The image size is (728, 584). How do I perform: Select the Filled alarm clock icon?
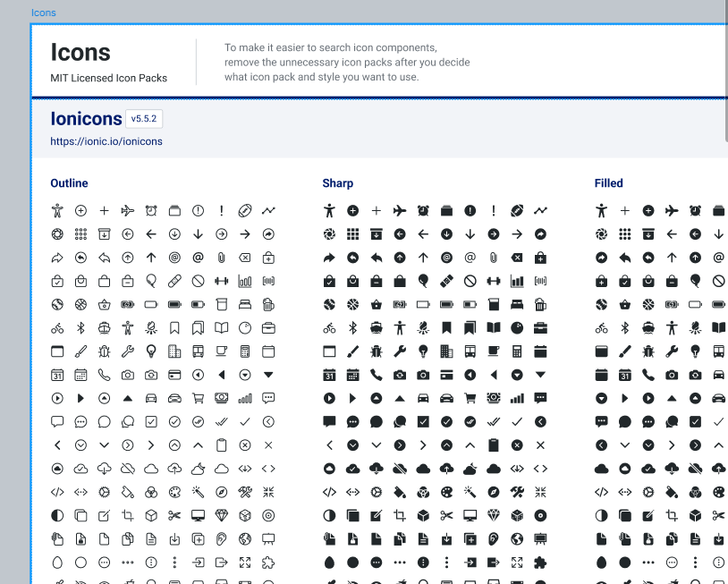[x=695, y=211]
